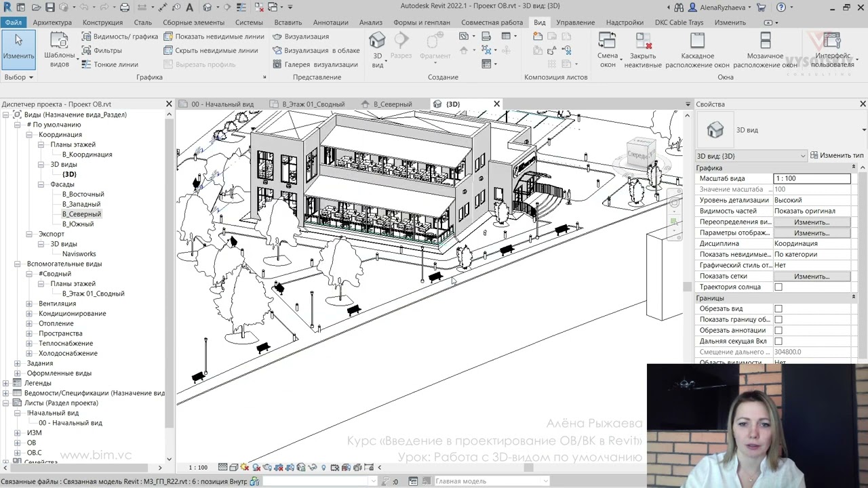
Task: Expand the Отопление tree node
Action: [x=29, y=324]
